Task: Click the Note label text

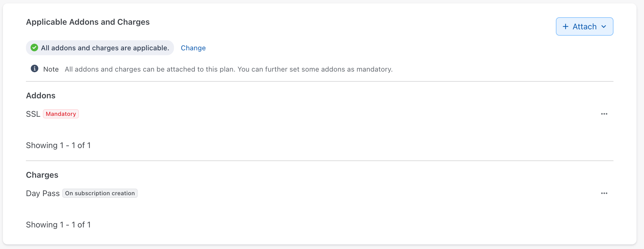Action: tap(51, 69)
